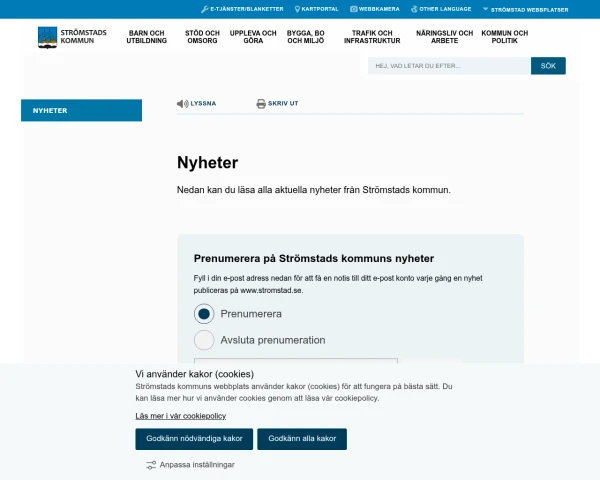
Task: Click the search field 'Hej, vad letar du efter...'
Action: tap(449, 66)
